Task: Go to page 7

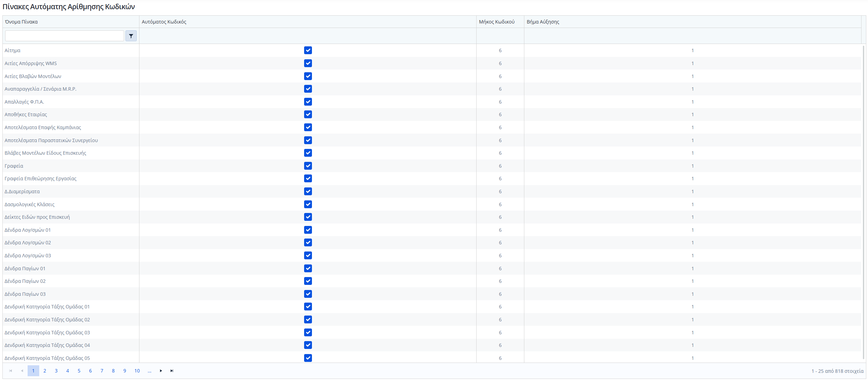Action: pyautogui.click(x=102, y=371)
